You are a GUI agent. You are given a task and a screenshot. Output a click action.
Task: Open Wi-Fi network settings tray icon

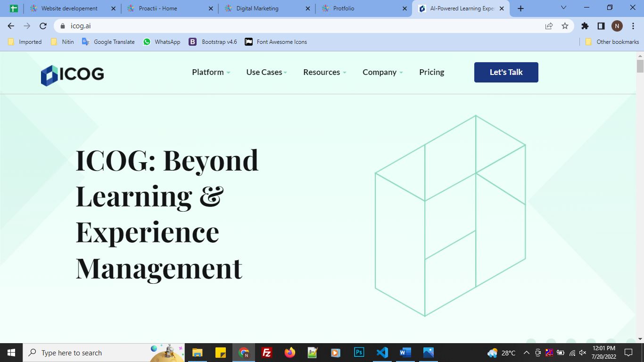572,353
